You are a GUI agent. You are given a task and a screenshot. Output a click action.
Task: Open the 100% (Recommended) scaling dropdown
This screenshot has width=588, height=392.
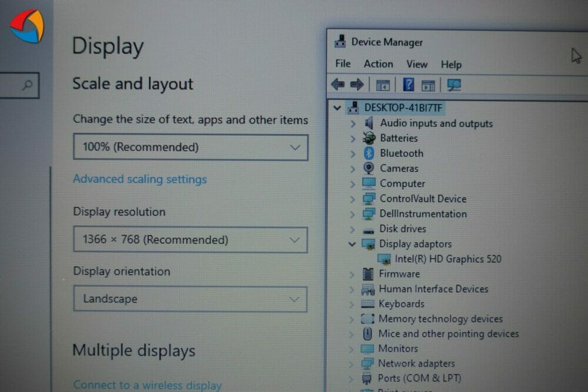click(x=191, y=147)
